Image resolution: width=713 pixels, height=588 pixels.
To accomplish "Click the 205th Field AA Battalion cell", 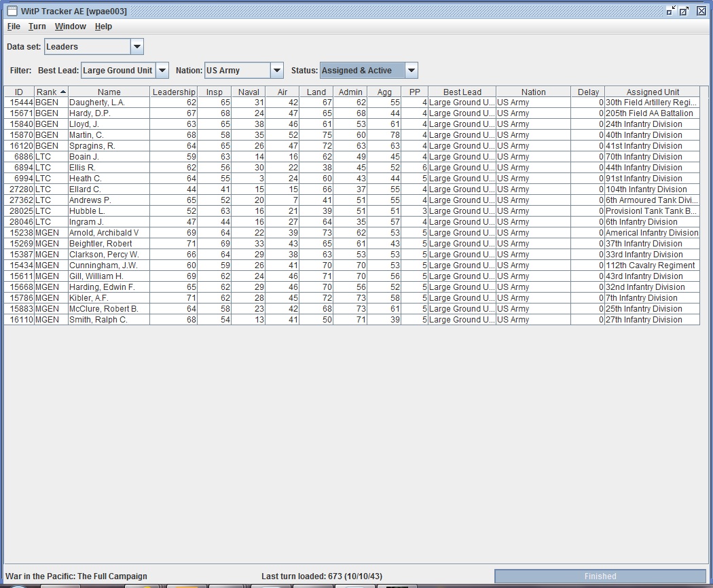I will pos(652,113).
